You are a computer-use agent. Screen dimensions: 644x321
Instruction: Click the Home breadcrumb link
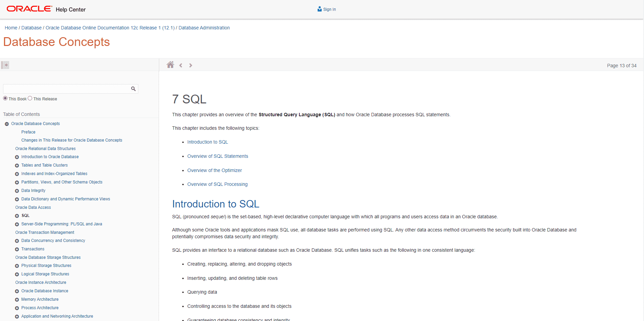(11, 28)
